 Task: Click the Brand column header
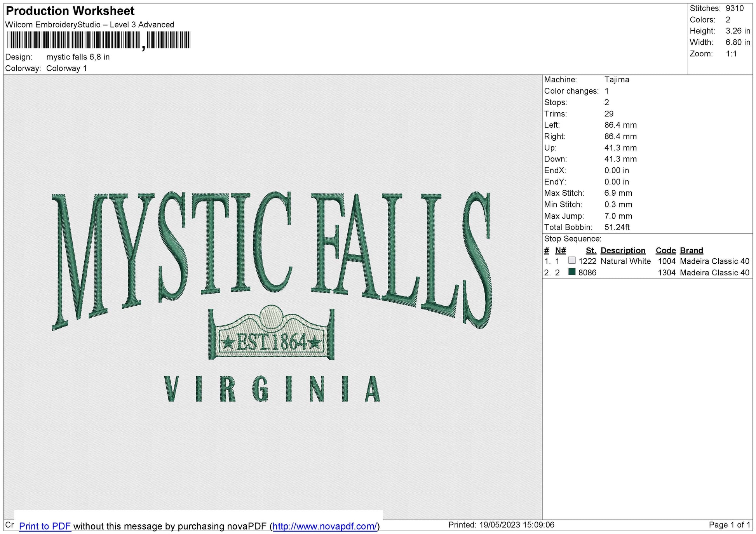pos(691,250)
